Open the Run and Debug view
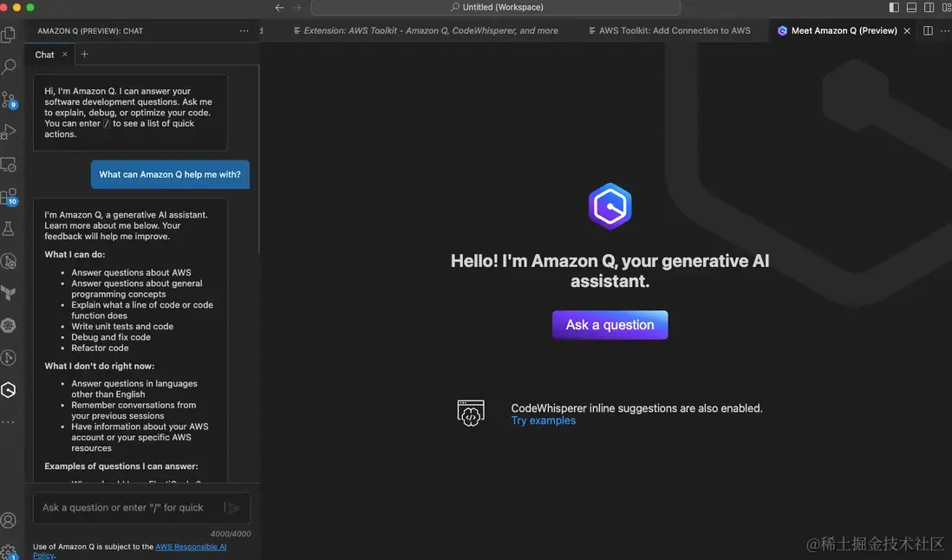The width and height of the screenshot is (952, 560). point(9,132)
